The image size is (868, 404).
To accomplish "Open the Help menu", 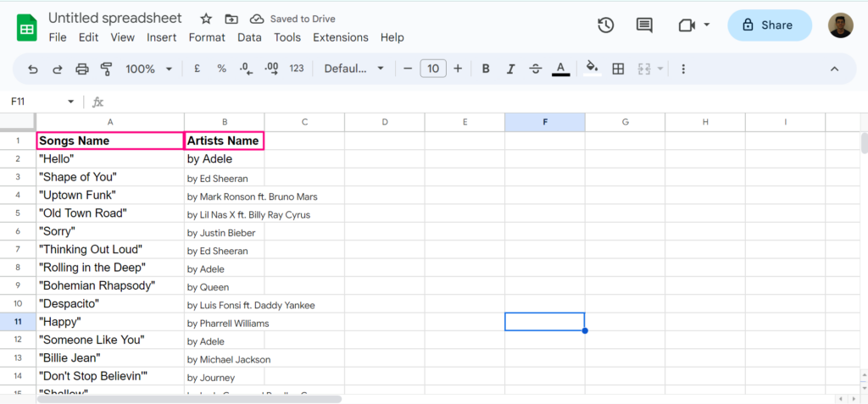I will coord(392,37).
